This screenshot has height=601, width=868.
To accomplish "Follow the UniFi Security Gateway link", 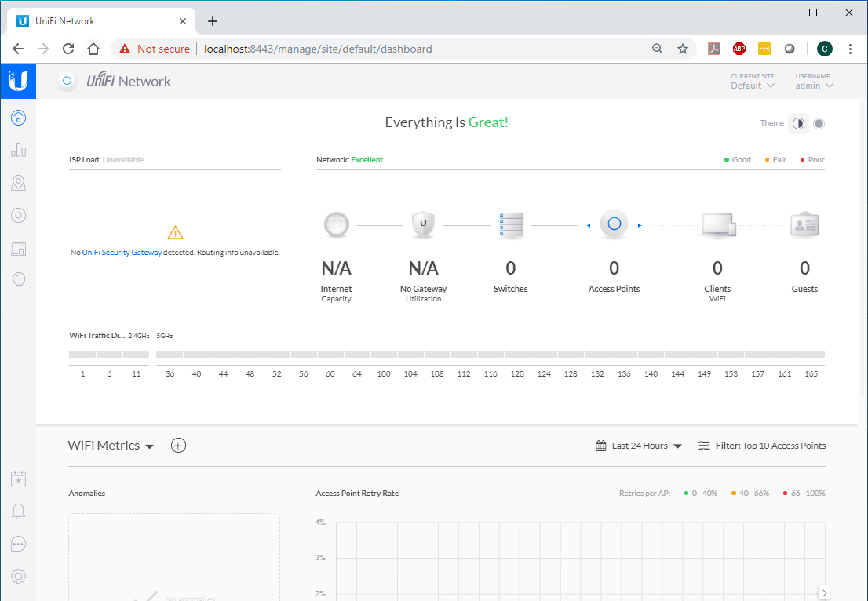I will tap(122, 253).
